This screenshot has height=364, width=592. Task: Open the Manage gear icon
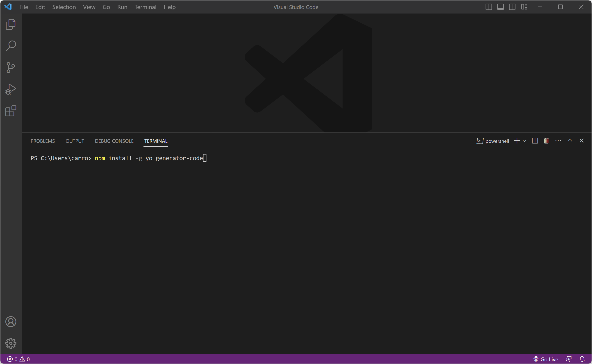point(11,343)
